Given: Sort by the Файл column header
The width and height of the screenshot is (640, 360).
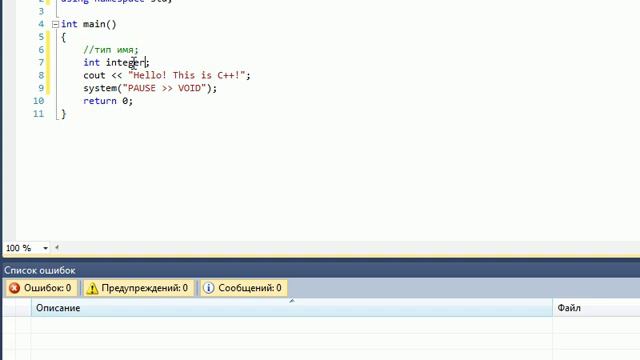Looking at the screenshot, I should click(596, 308).
